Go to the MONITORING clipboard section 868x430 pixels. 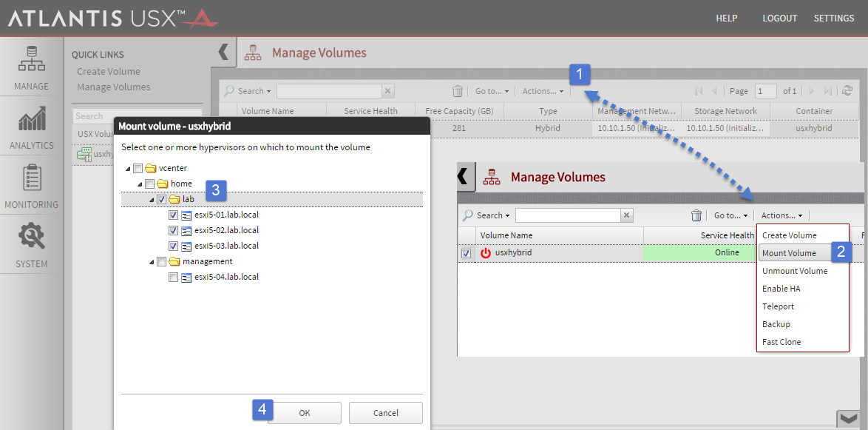click(32, 186)
